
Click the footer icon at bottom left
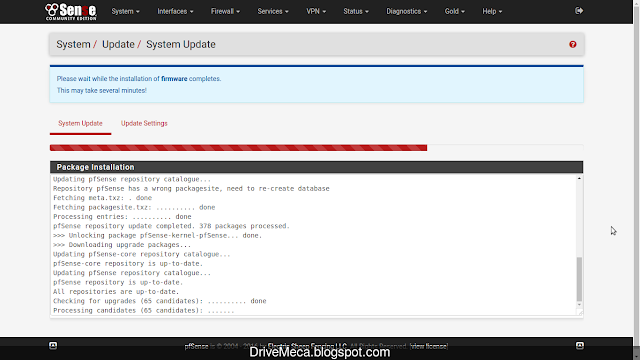pos(53,345)
